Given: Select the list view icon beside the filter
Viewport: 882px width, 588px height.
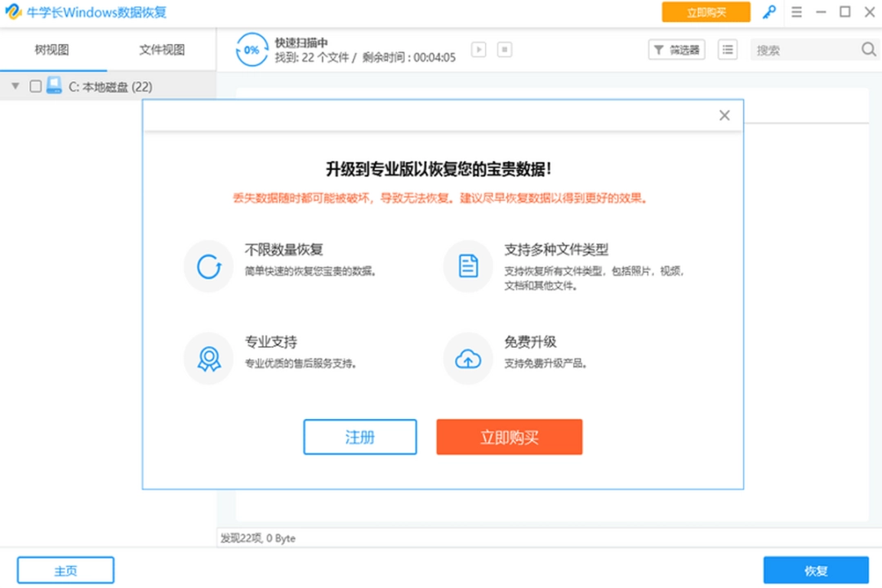Looking at the screenshot, I should 727,50.
